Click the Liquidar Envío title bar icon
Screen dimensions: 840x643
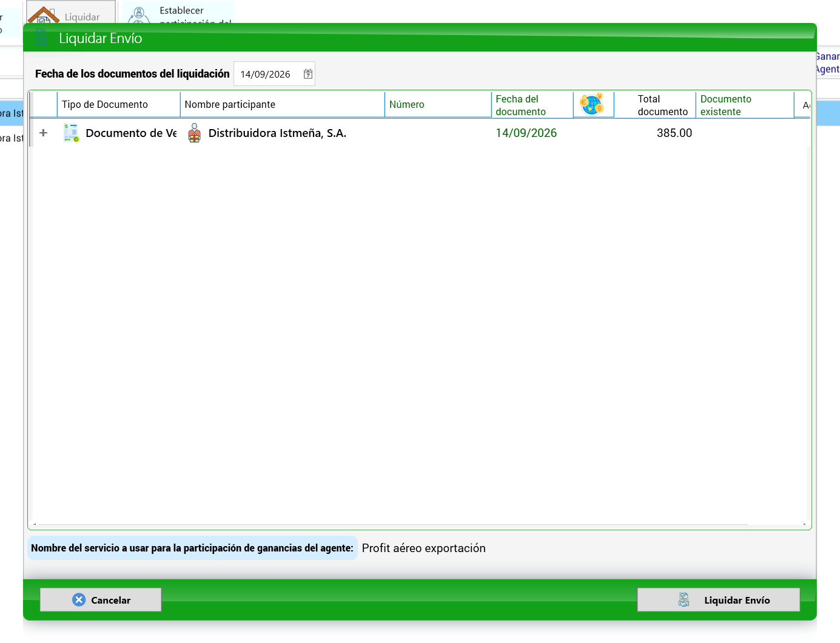click(41, 38)
